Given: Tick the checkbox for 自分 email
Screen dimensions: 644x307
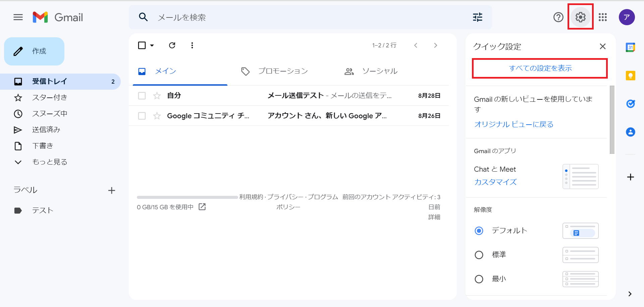Looking at the screenshot, I should [142, 96].
